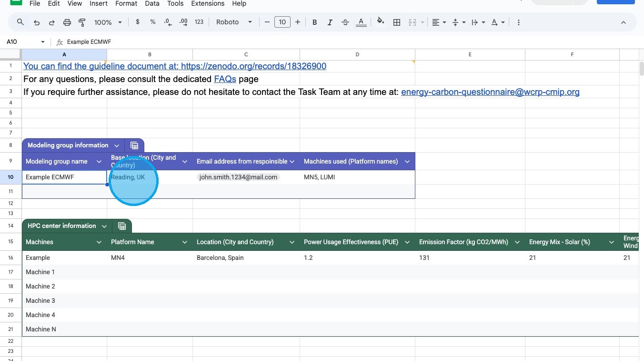Format selection as currency with dollar icon
This screenshot has width=644, height=361.
tap(138, 22)
